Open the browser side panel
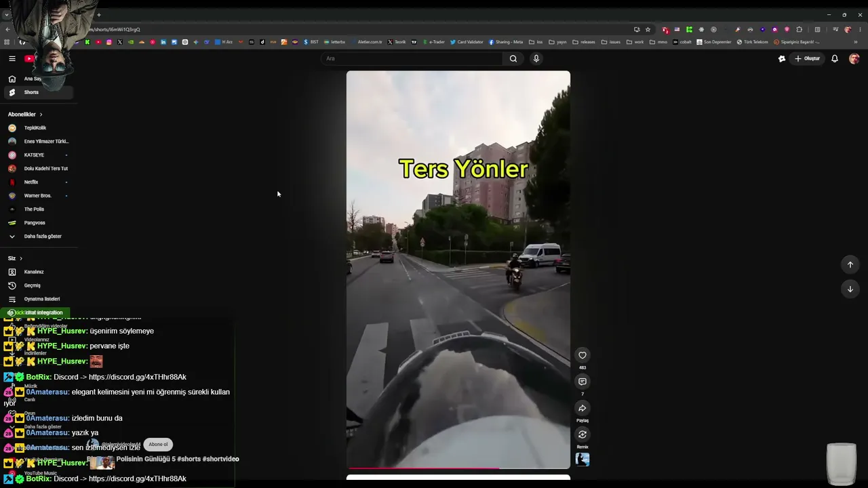The height and width of the screenshot is (488, 868). pyautogui.click(x=817, y=30)
